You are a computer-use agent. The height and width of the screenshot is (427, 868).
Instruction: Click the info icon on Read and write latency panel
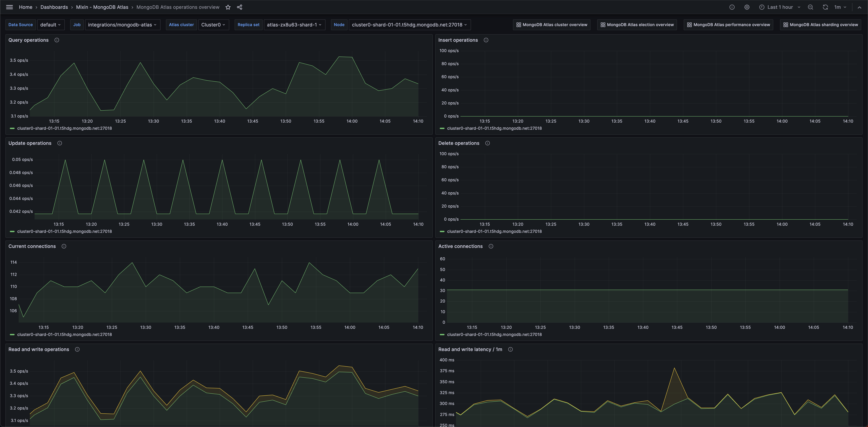(x=510, y=350)
